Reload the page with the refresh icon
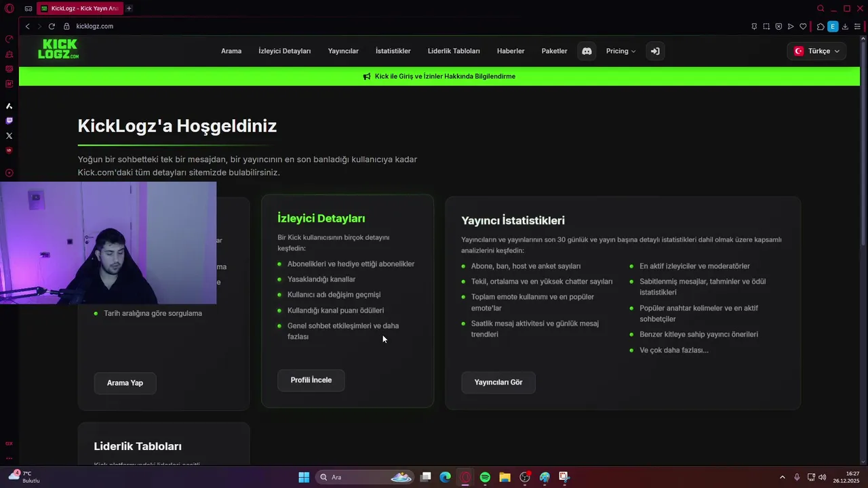This screenshot has height=488, width=868. (52, 26)
